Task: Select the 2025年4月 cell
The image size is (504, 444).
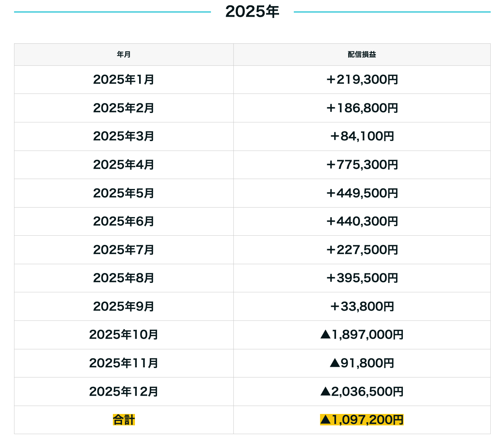Action: [124, 165]
